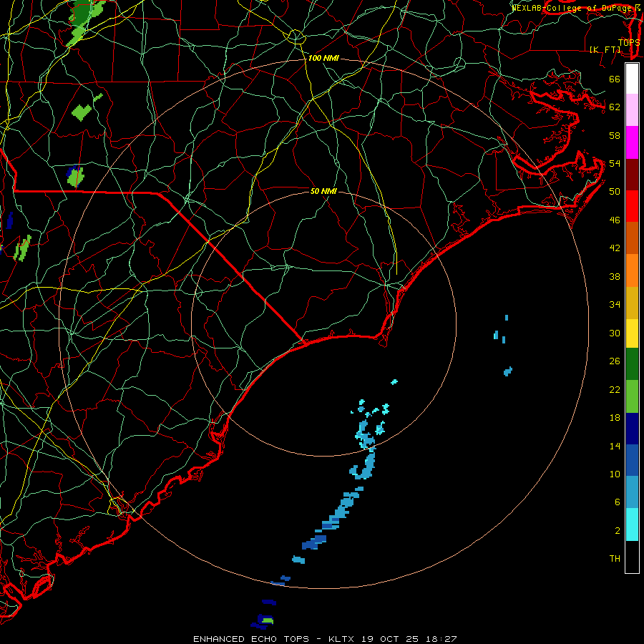Click the 18 legend value

click(615, 418)
